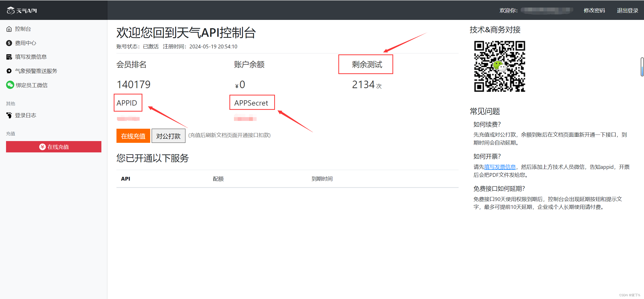Open 登录日志 from the sidebar menu
644x299 pixels.
pos(25,115)
